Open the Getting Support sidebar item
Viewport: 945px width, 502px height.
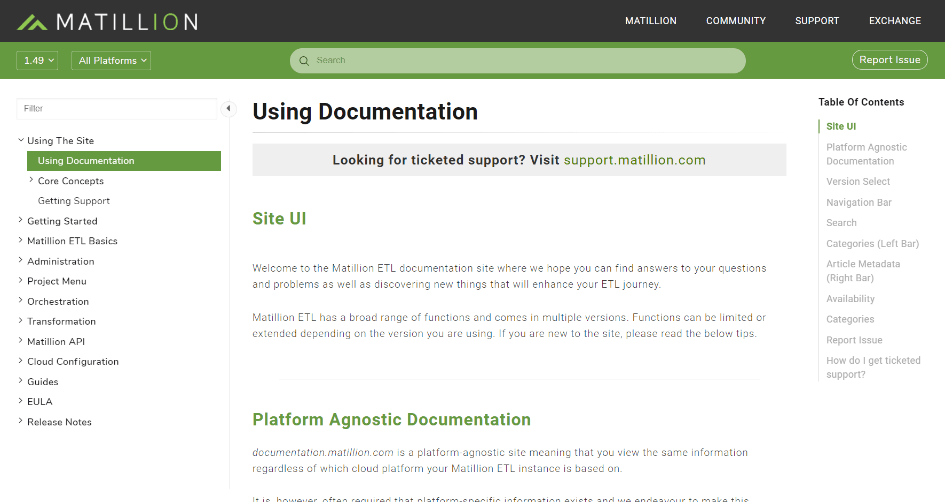[74, 201]
